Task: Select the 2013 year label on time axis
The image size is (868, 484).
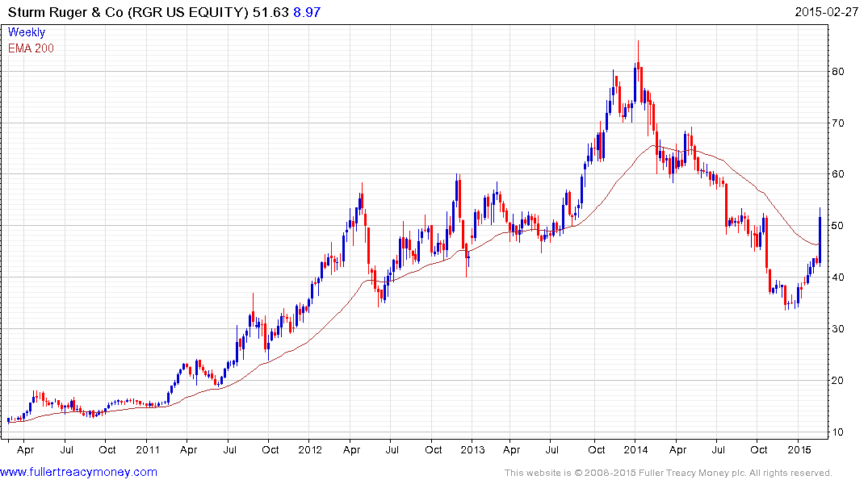Action: tap(472, 449)
